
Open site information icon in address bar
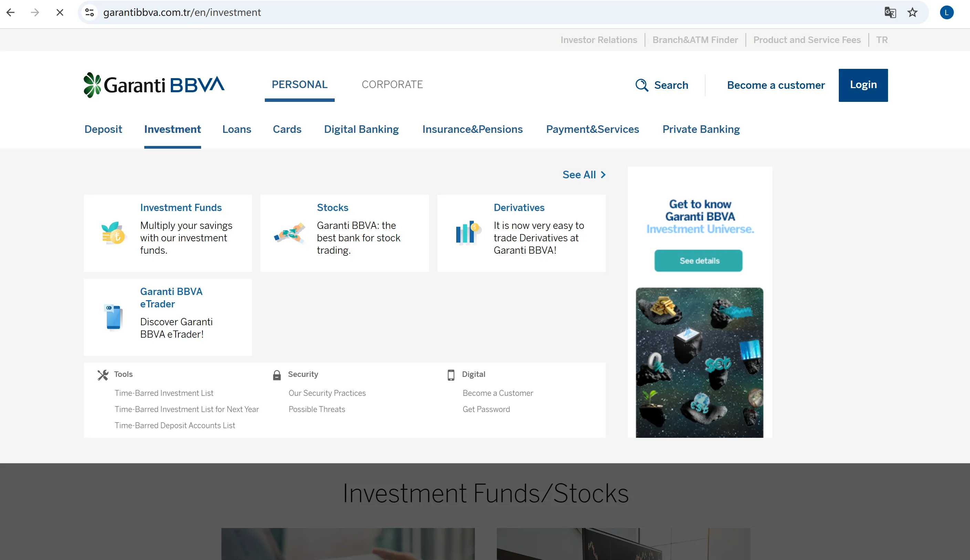tap(90, 12)
